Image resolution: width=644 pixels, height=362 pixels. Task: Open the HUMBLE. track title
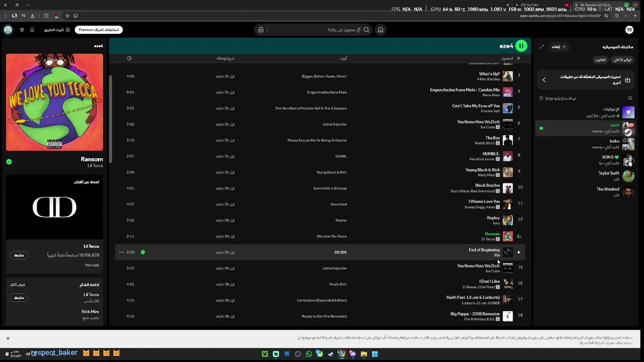pyautogui.click(x=491, y=154)
